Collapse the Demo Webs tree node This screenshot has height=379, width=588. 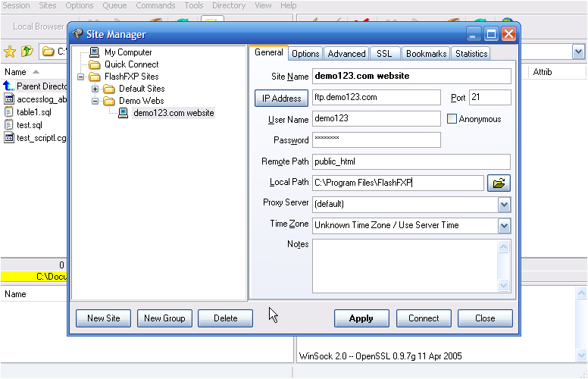(95, 101)
